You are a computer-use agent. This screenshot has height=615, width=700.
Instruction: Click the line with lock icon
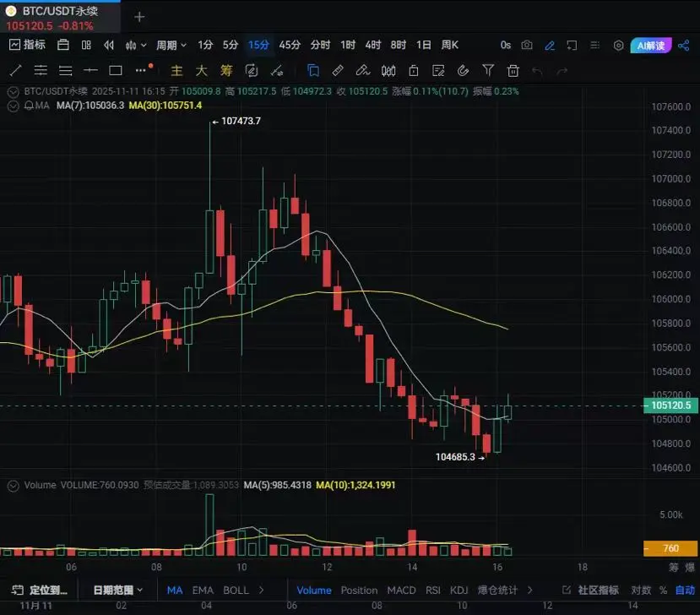pyautogui.click(x=277, y=71)
